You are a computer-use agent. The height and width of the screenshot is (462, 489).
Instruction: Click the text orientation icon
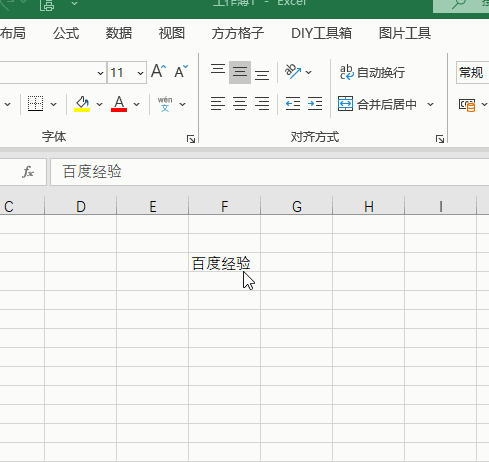(293, 72)
